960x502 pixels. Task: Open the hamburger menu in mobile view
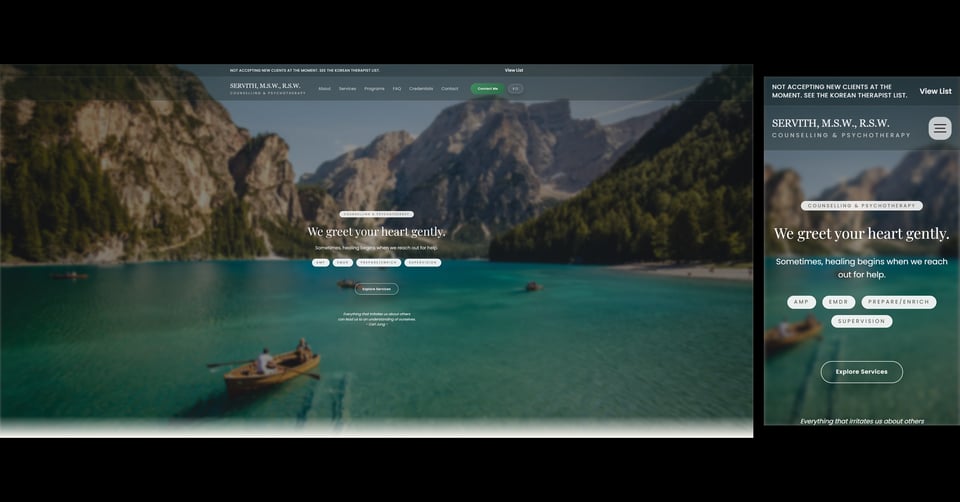coord(939,128)
